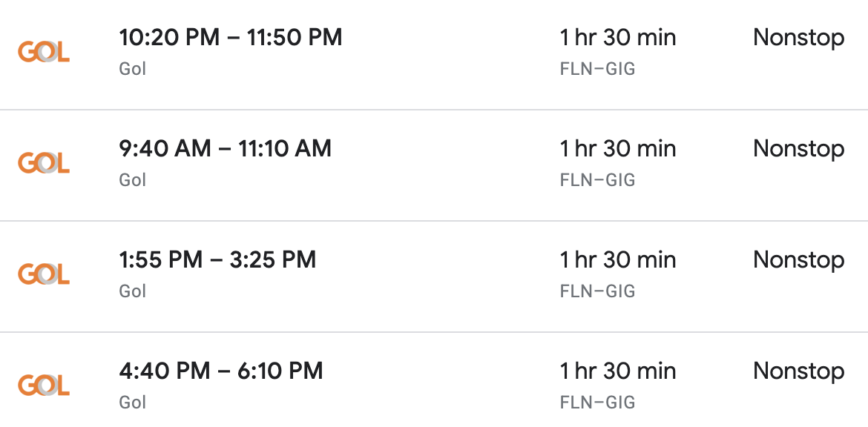Click the FLN–GIG route of the 4:40 PM flight

coord(597,403)
